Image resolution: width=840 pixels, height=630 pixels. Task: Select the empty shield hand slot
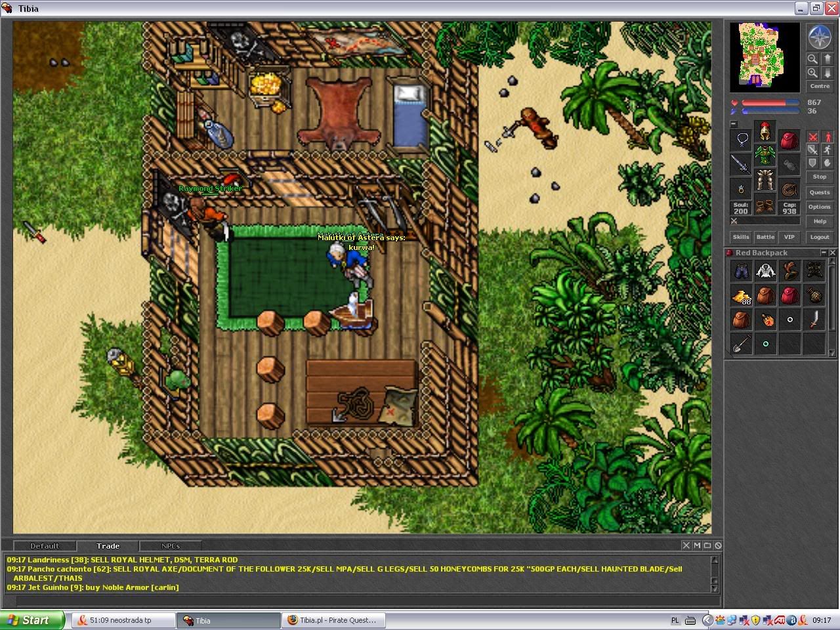789,164
